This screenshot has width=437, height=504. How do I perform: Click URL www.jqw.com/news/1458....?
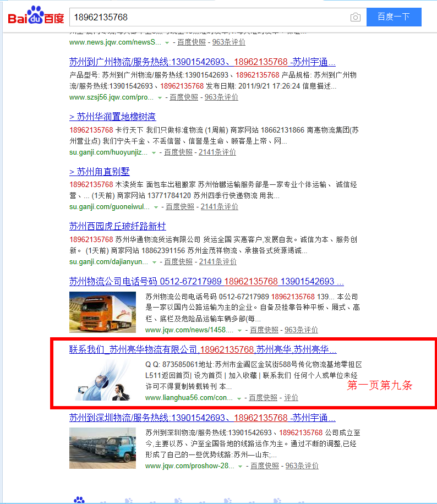tap(189, 330)
